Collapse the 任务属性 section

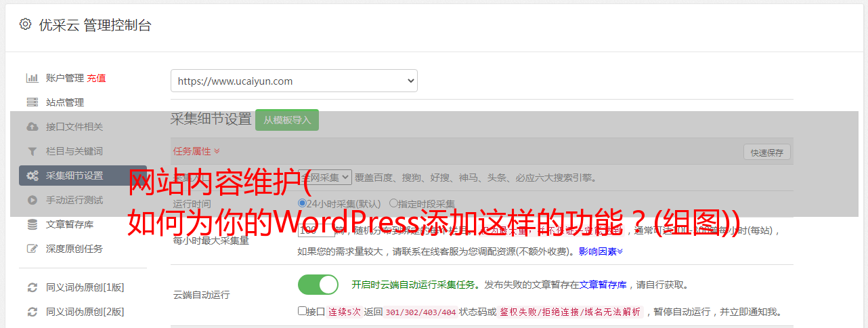click(x=196, y=151)
